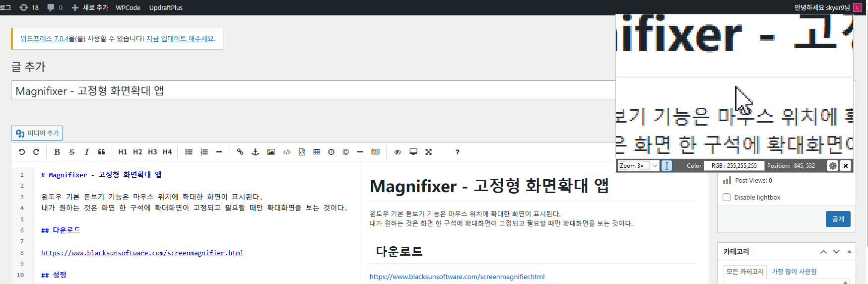This screenshot has width=868, height=284.
Task: Select the 모든 카테고리 tab
Action: (745, 272)
